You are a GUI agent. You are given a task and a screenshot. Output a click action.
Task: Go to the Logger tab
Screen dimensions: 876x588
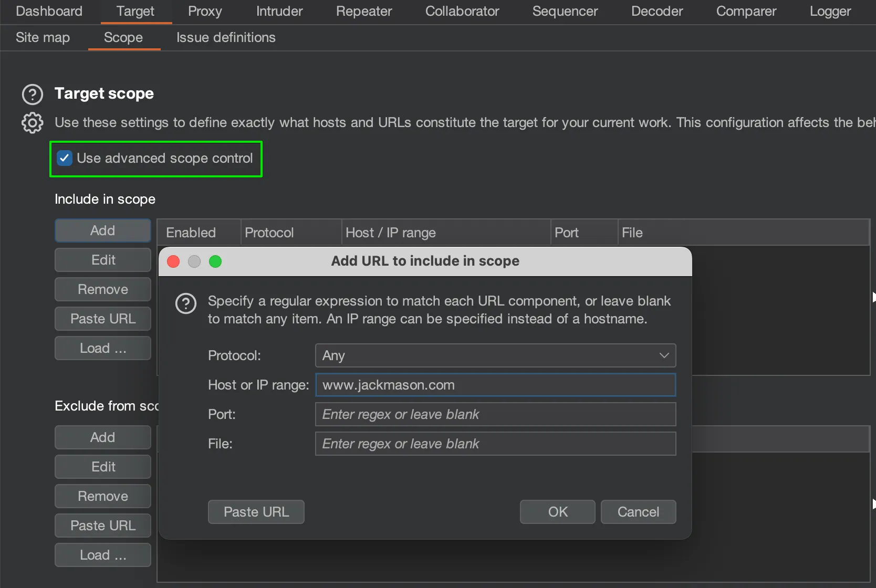(830, 11)
